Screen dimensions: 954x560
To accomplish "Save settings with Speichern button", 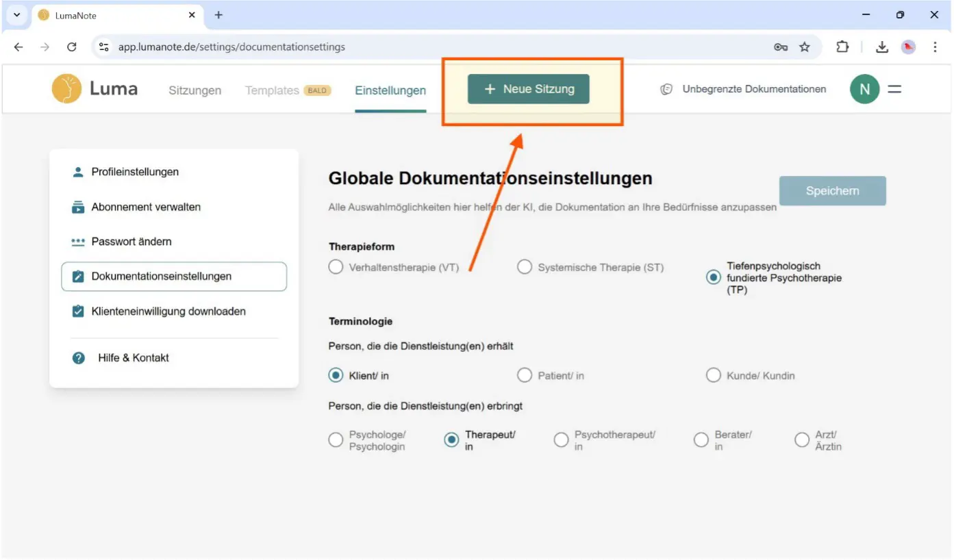I will coord(832,190).
